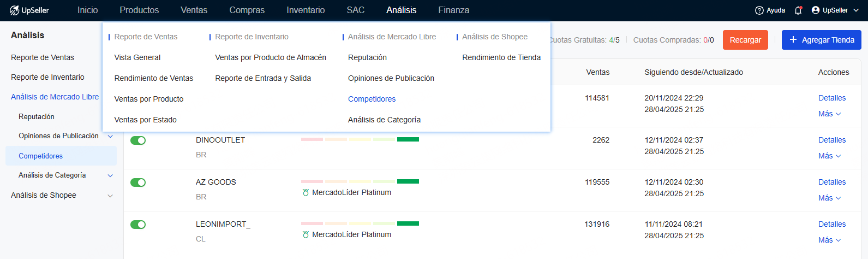Select Vista General in dropdown menu

(x=137, y=57)
